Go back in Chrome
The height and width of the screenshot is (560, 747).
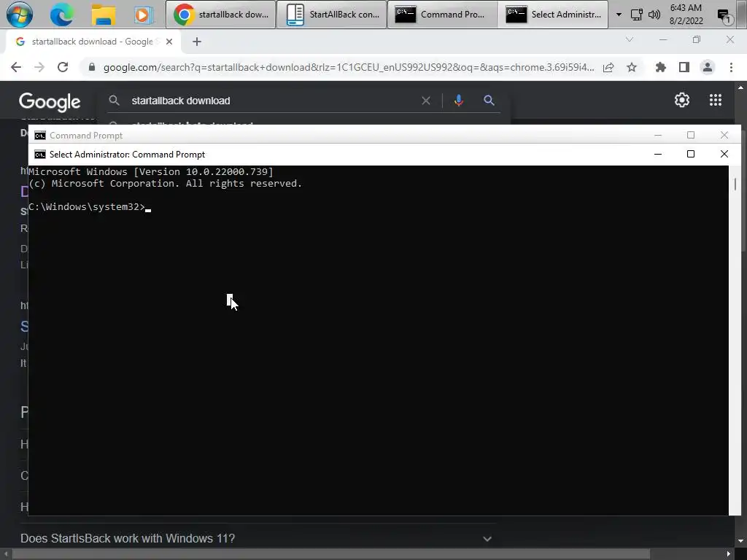[16, 67]
